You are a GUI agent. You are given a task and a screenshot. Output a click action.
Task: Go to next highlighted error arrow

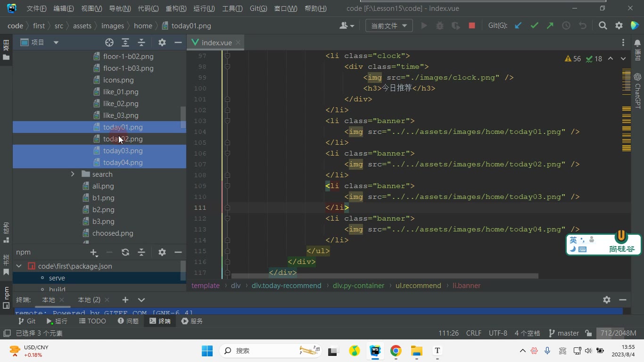point(623,59)
